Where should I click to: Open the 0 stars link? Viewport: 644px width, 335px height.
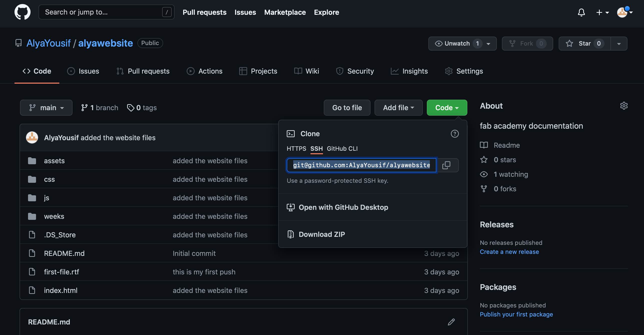point(498,160)
